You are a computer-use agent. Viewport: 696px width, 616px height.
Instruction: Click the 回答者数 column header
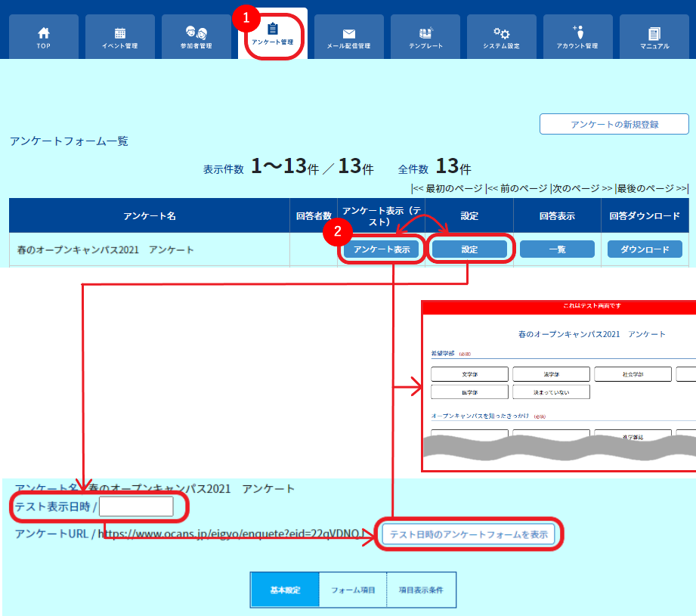pos(314,215)
